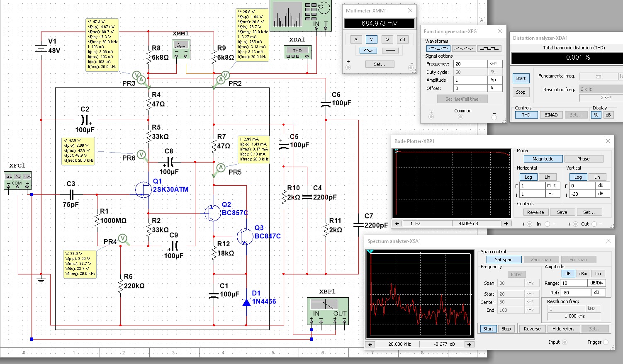The height and width of the screenshot is (364, 623).
Task: Click the cyan cursor marker on spectrum display
Action: coord(370,252)
